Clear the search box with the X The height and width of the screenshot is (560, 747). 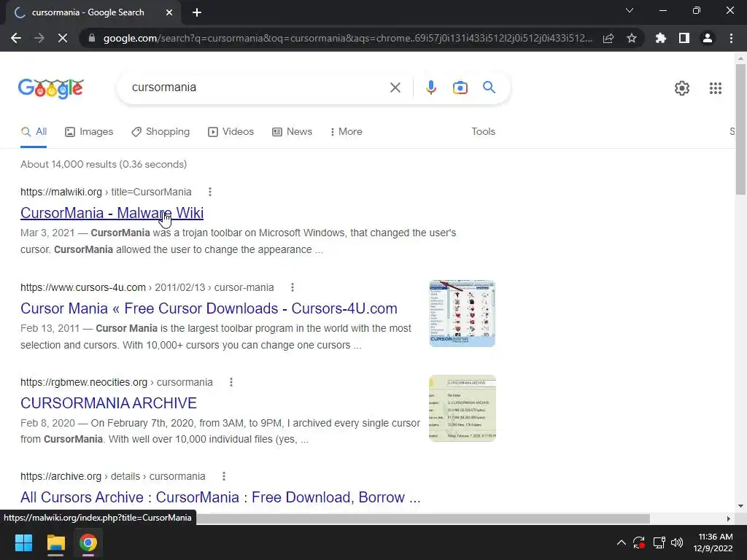(x=395, y=87)
